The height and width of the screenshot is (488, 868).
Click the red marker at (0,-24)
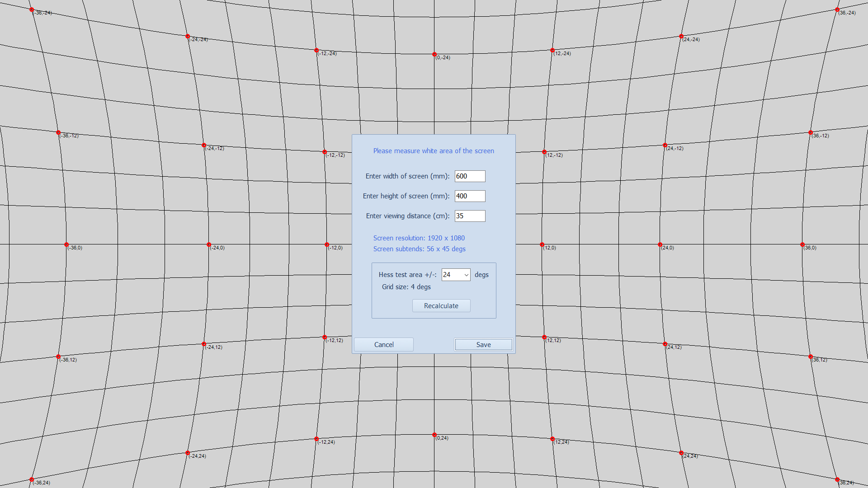(434, 55)
